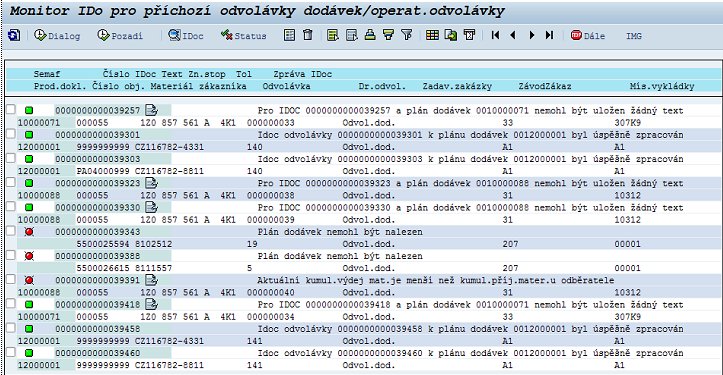Click red status light of IDoc 0000000000039343

pos(29,232)
